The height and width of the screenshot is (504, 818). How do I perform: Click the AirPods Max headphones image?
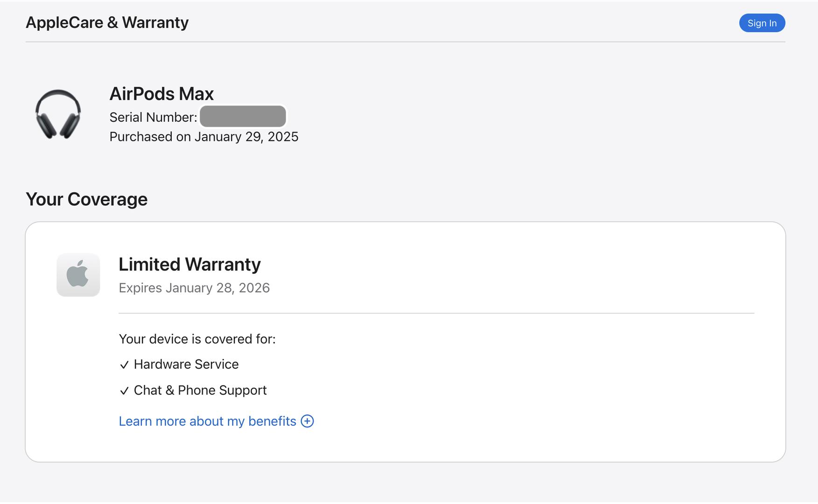(58, 114)
